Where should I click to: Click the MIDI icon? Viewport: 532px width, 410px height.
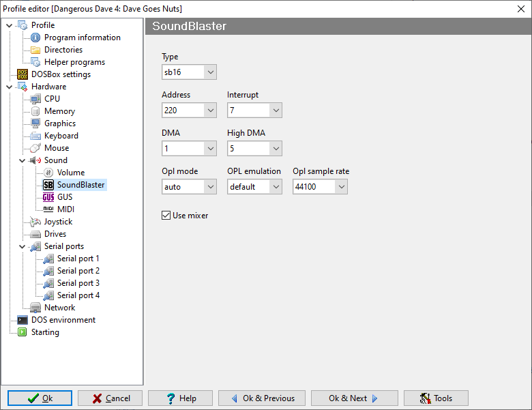pos(48,209)
